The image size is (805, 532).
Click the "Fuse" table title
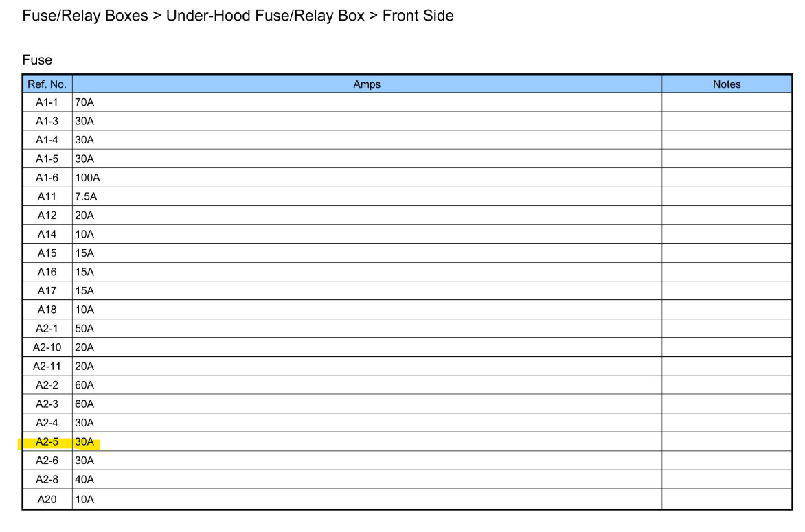click(37, 60)
